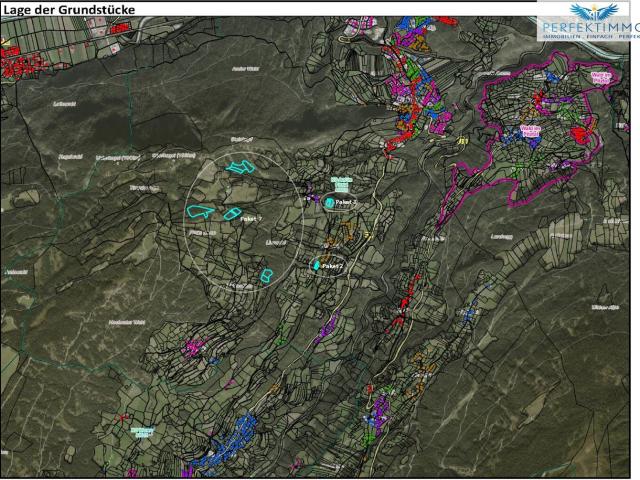Select the leftmost cyan parcel in the white circle
Screen dimensions: 640x480
coord(199,211)
